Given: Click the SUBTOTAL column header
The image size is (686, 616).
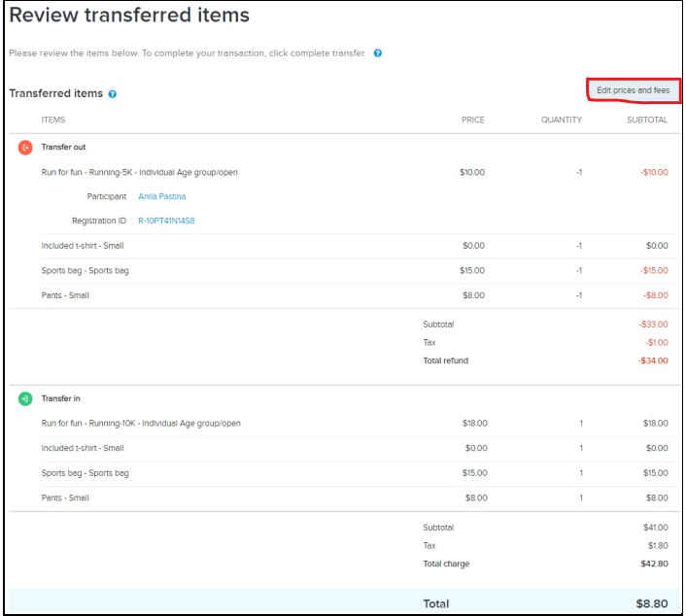Looking at the screenshot, I should click(x=646, y=120).
